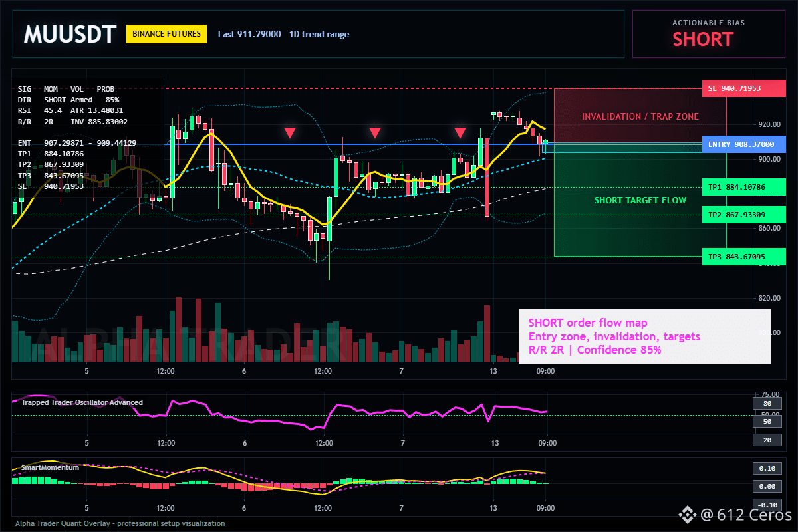Click the middle red triangle signal marker
The height and width of the screenshot is (532, 798).
click(375, 133)
